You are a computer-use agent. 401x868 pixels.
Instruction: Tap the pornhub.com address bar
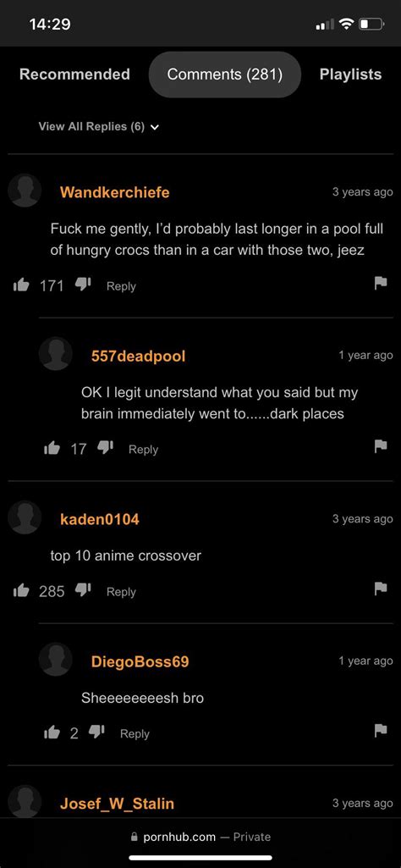[200, 837]
